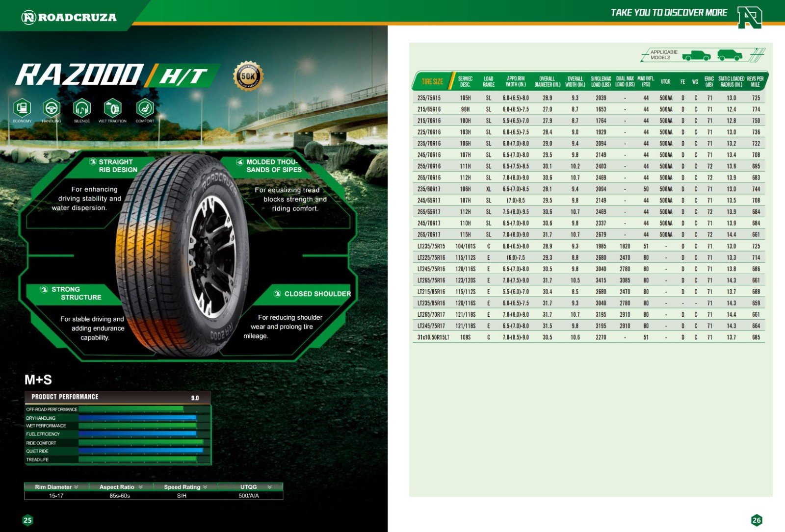
Task: Click the Closed Shoulder feature heading
Action: 317,294
